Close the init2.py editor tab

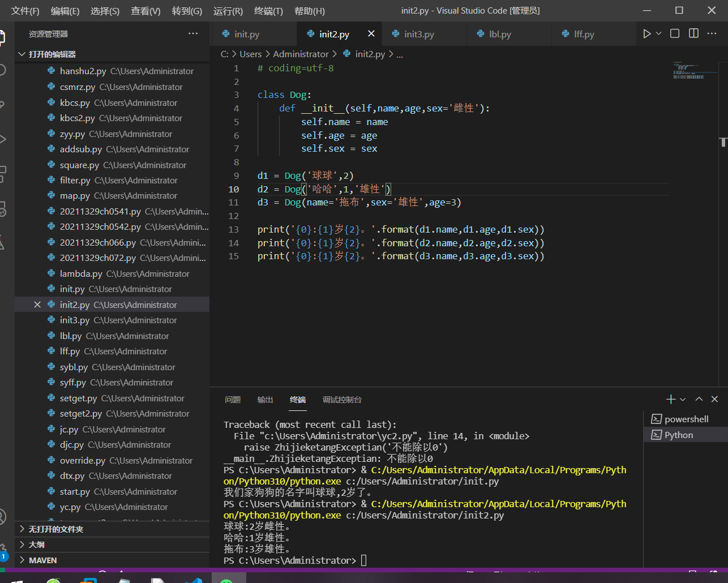(371, 34)
